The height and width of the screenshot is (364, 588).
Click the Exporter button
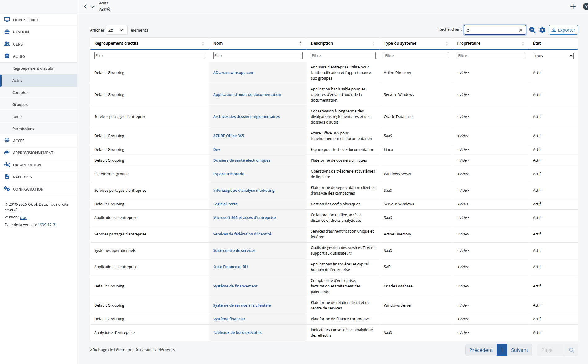point(563,30)
